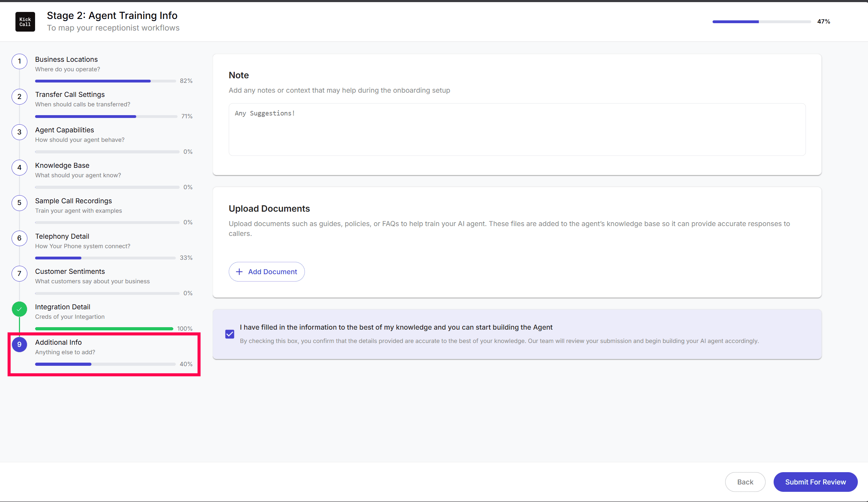Click the Knowledge Base 0% progress bar
868x502 pixels.
107,187
